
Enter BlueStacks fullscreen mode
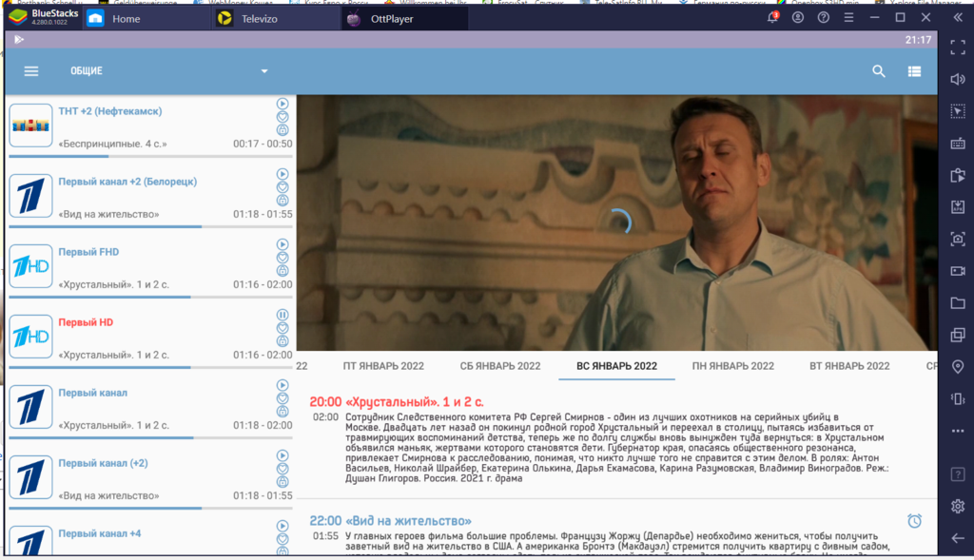click(x=958, y=48)
